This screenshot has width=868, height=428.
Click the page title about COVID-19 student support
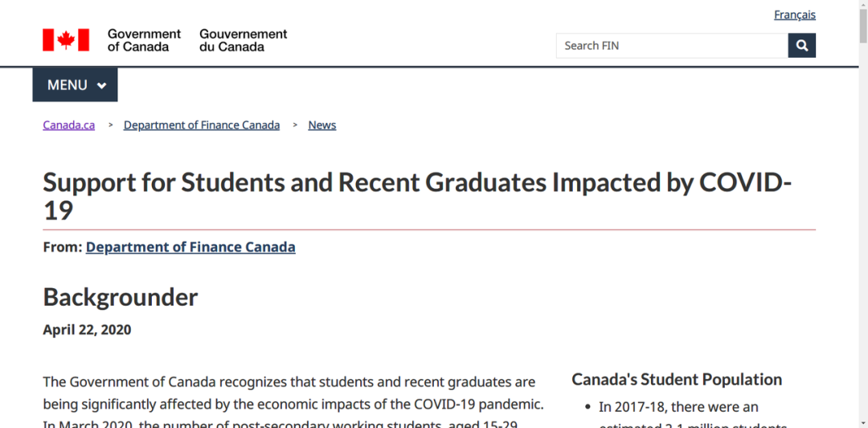click(417, 197)
